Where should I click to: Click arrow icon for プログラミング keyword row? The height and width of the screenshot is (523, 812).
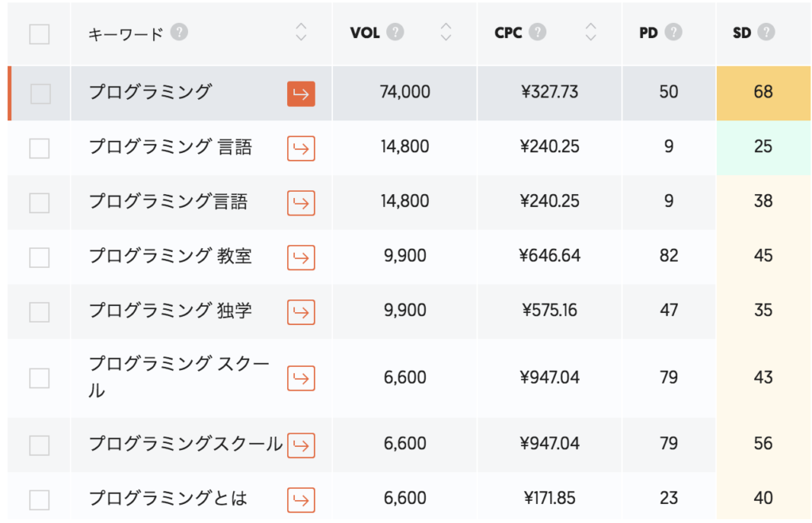(301, 94)
